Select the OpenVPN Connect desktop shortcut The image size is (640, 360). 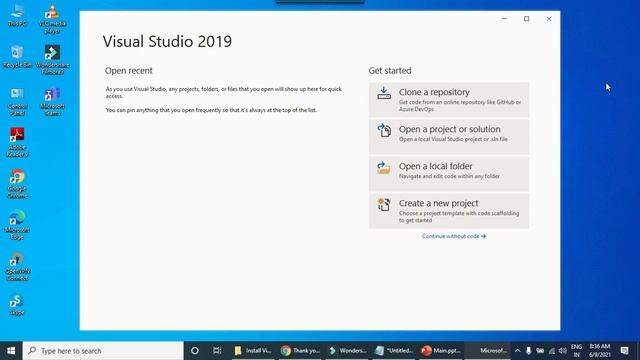17,267
